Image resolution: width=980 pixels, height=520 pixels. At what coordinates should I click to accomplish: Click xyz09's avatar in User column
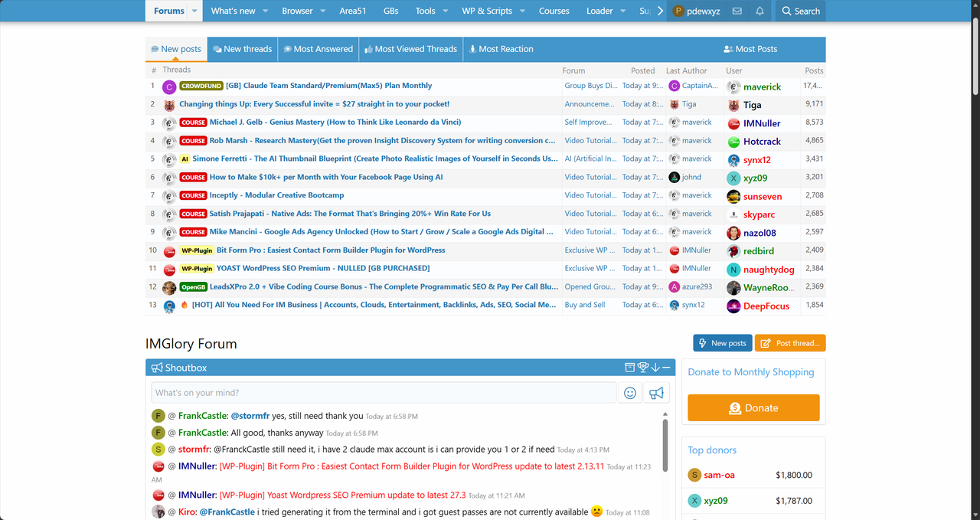(733, 178)
